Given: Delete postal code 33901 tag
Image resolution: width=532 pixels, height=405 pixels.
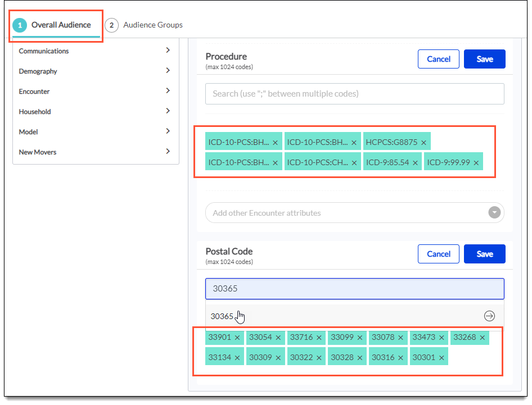Looking at the screenshot, I should click(237, 338).
